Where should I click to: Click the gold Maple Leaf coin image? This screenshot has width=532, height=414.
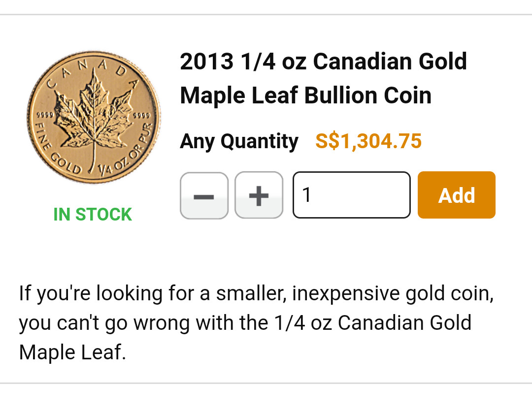(x=94, y=117)
